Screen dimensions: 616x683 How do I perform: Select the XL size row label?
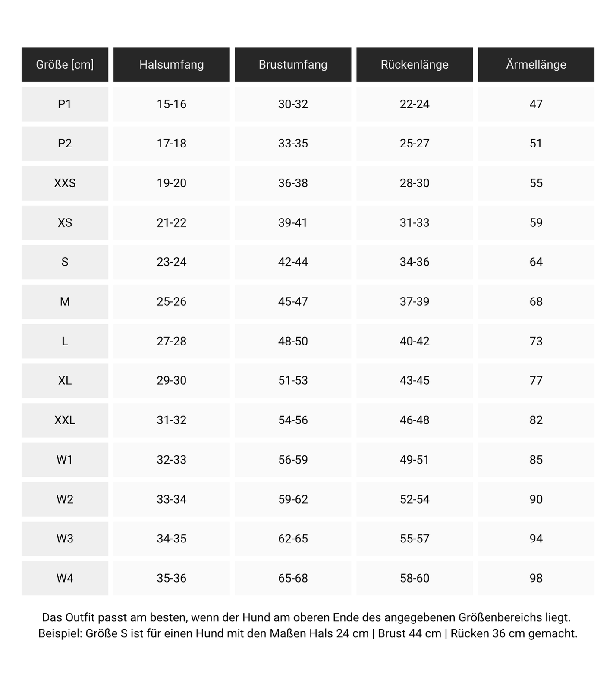65,381
